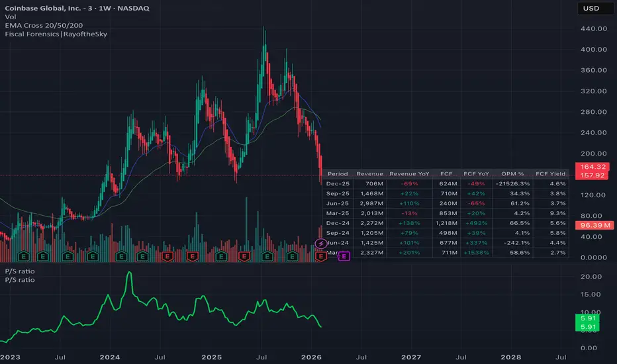Click the 2026 label on the time axis
Viewport: 617px width, 364px height.
click(x=311, y=357)
